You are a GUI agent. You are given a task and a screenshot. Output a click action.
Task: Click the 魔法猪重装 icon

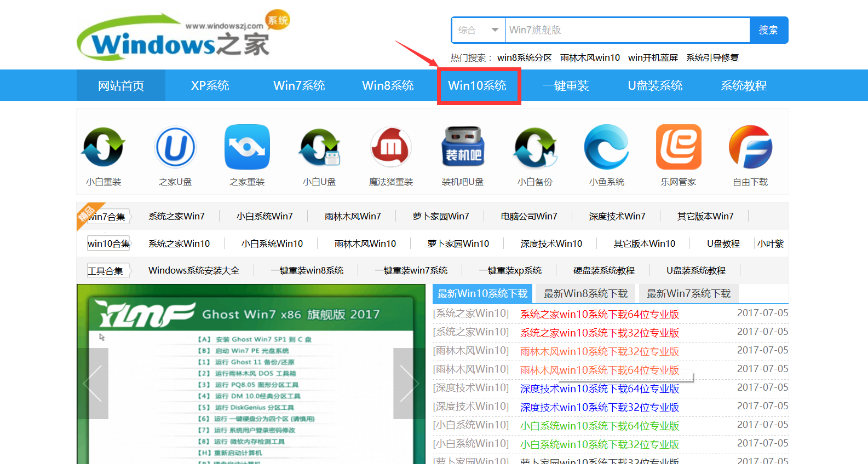pyautogui.click(x=390, y=147)
